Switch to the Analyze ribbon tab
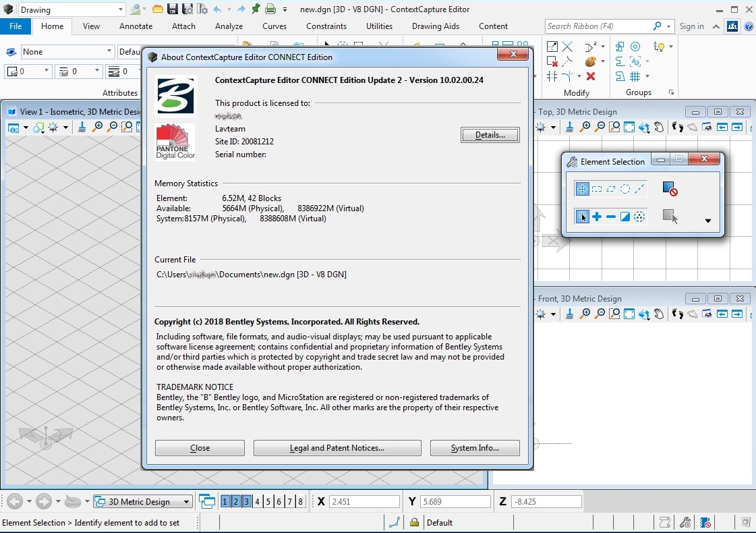The width and height of the screenshot is (756, 533). click(x=229, y=26)
